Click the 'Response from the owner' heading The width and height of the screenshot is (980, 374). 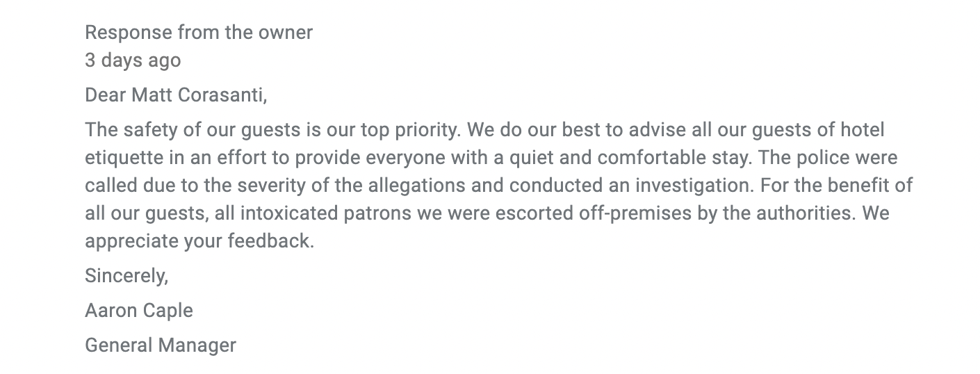199,32
